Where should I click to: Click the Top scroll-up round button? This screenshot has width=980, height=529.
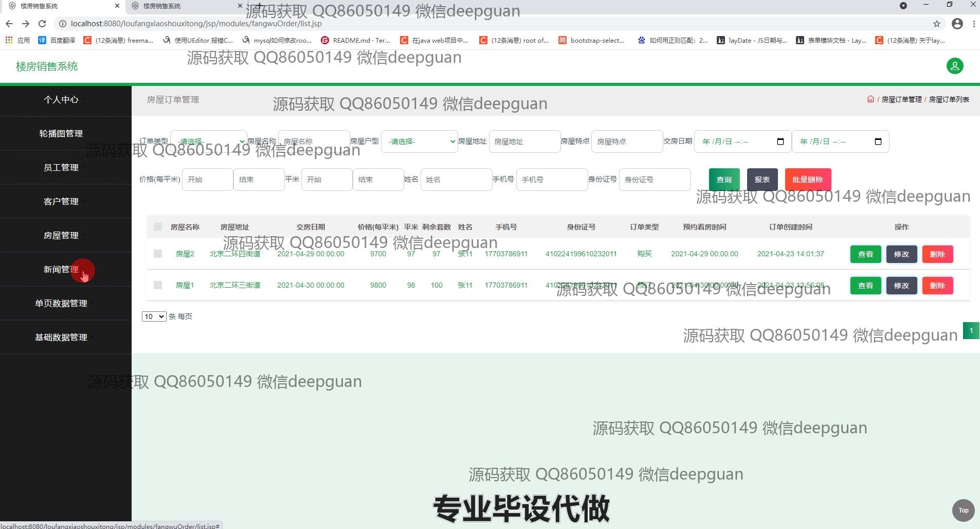963,510
